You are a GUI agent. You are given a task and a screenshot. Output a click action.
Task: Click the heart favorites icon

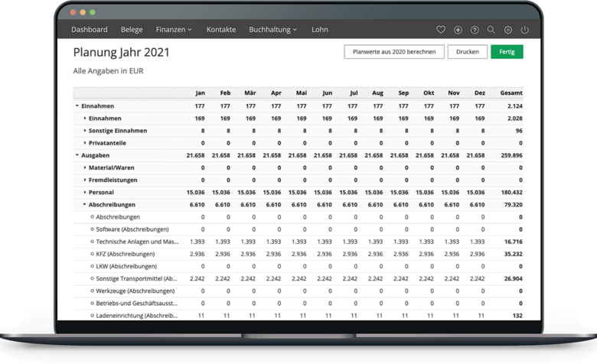pos(441,30)
